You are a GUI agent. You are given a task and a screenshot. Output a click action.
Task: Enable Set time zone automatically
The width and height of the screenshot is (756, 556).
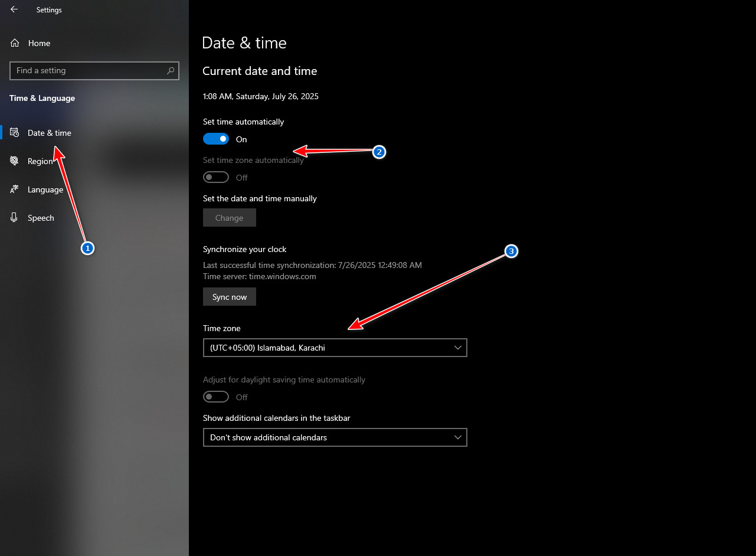point(215,177)
